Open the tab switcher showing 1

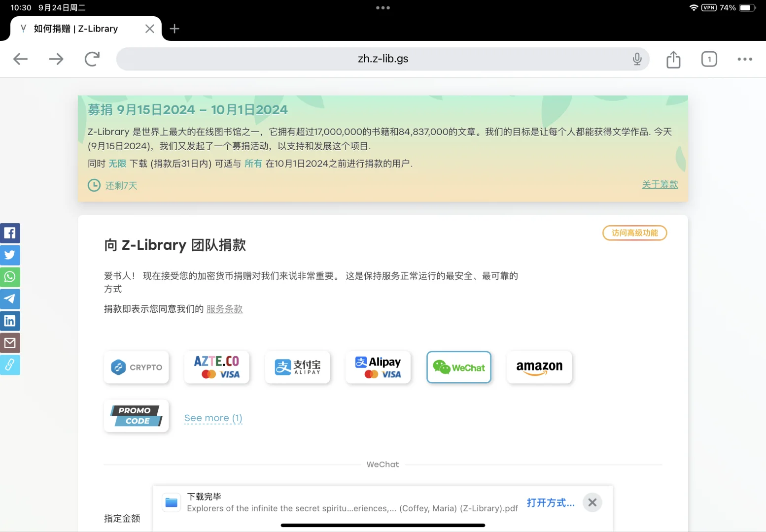(709, 59)
